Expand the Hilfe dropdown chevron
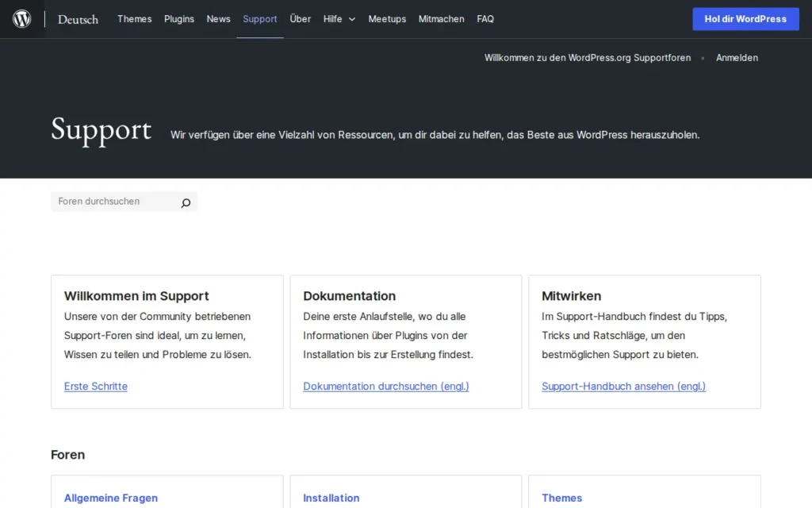The image size is (812, 508). pos(352,19)
